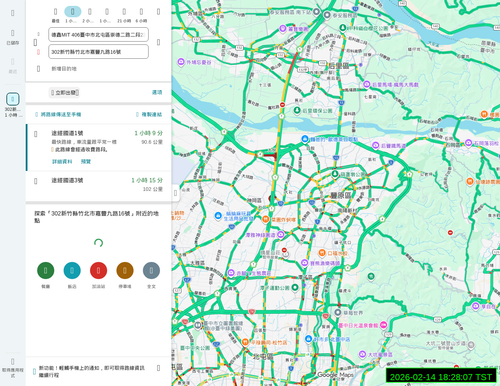Click 新增目的地 add destination text

(x=64, y=69)
